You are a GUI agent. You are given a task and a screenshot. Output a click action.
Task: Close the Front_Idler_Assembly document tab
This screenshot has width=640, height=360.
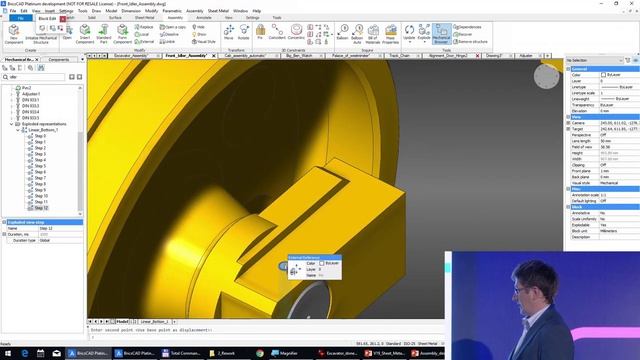coord(213,56)
